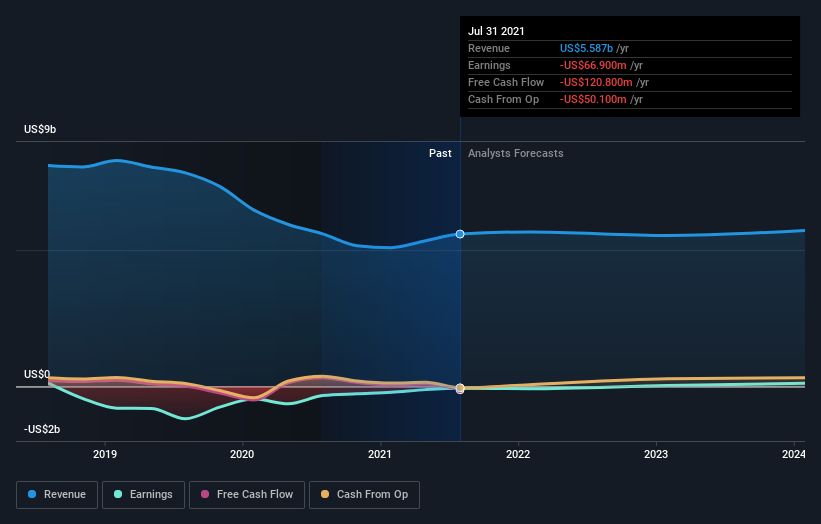
Task: Toggle the Earnings legend series
Action: [143, 495]
